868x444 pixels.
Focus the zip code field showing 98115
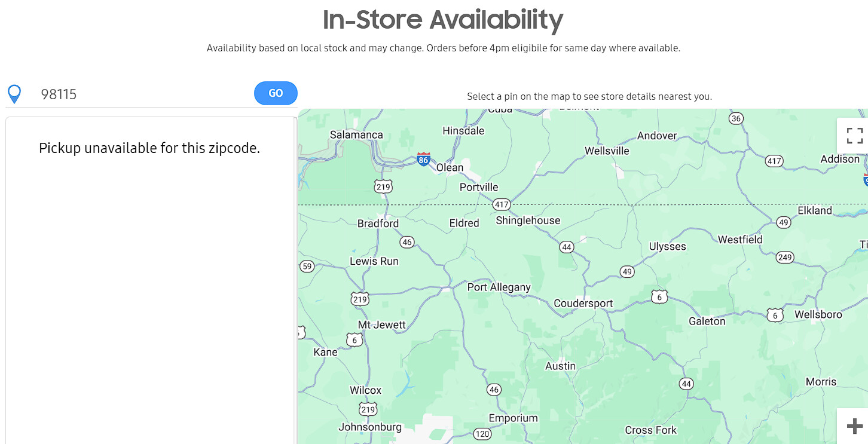click(143, 94)
